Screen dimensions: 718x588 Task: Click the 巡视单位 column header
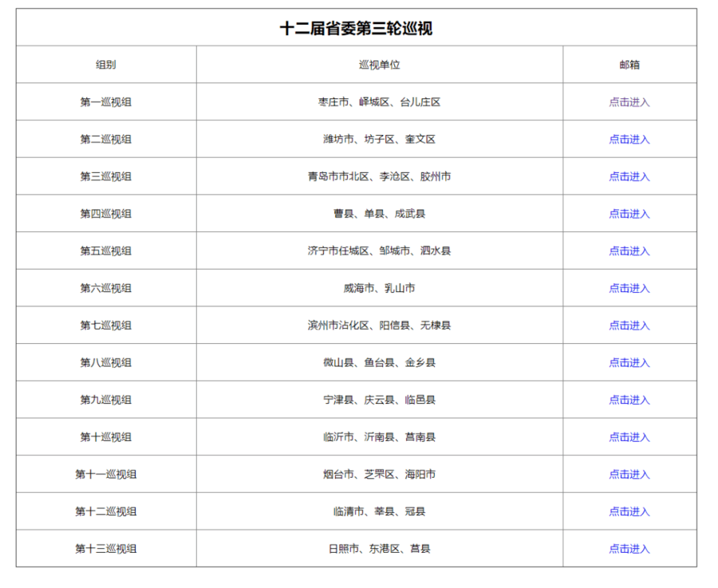point(380,65)
